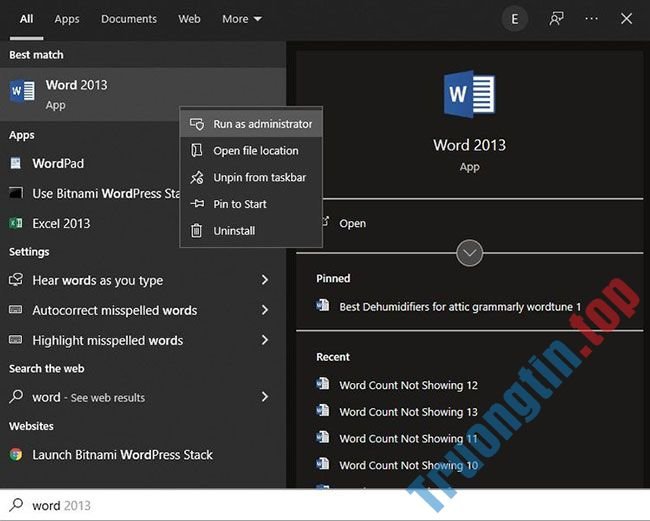Click the large Word 2013 logo in the preview pane
The height and width of the screenshot is (521, 650).
point(469,96)
